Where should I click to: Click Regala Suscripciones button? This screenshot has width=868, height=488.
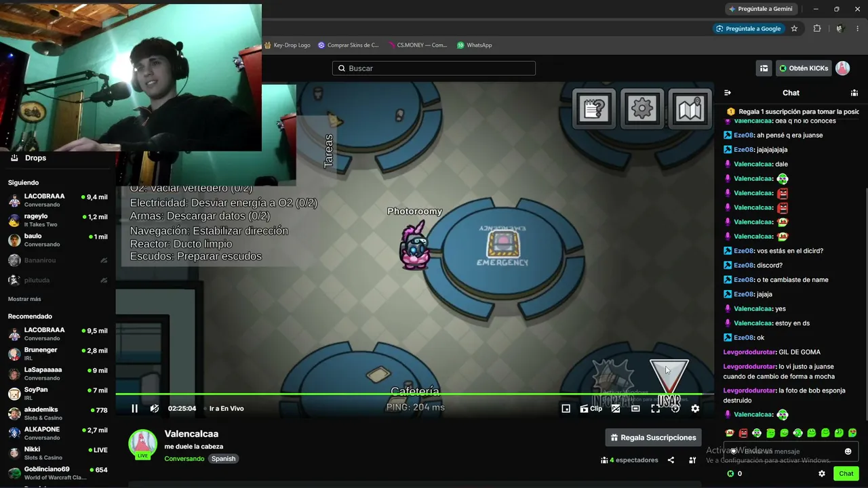click(x=653, y=438)
